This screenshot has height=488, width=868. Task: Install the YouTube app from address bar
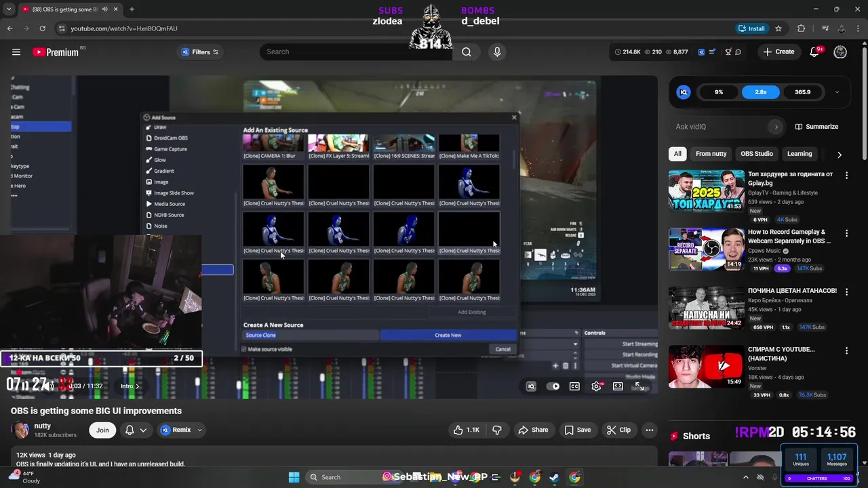[x=751, y=28]
